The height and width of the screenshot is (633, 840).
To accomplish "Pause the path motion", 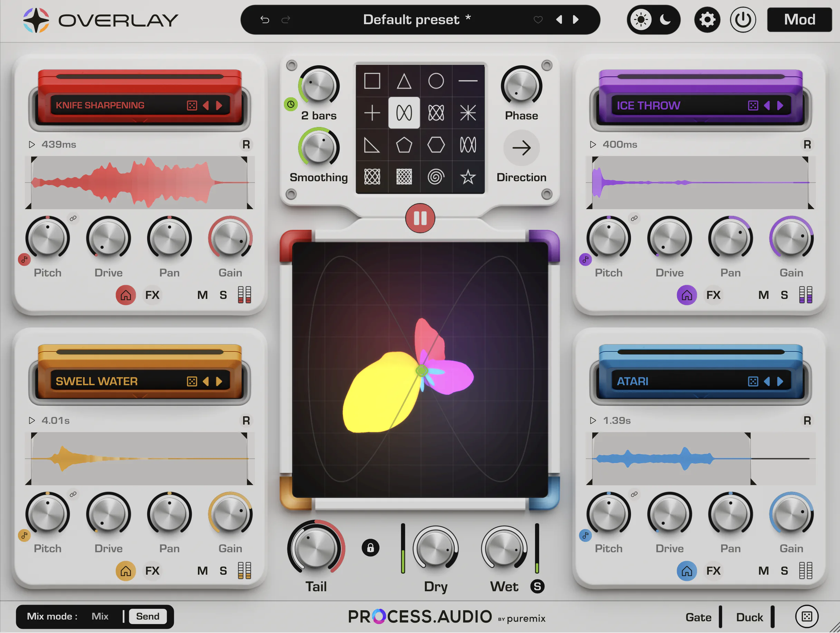I will point(420,218).
